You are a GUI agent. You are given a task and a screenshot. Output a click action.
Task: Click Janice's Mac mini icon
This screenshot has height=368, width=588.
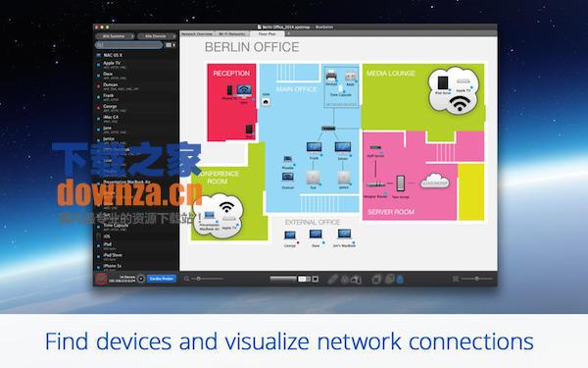pos(344,178)
